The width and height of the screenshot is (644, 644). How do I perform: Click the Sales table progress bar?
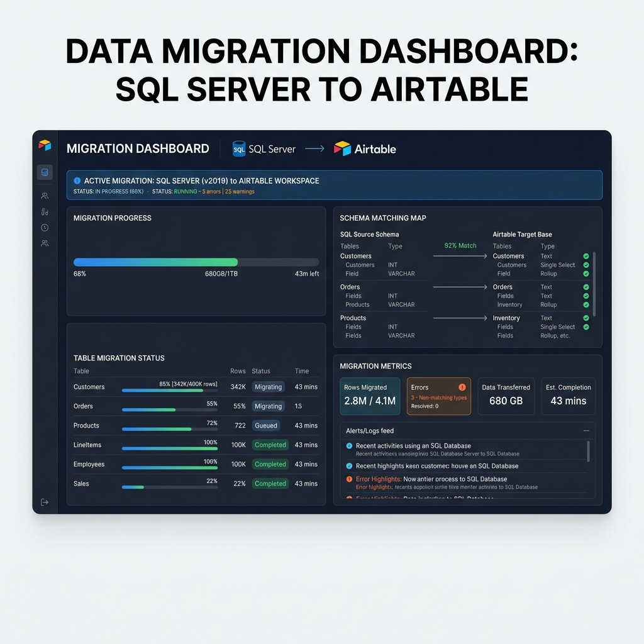click(x=170, y=487)
